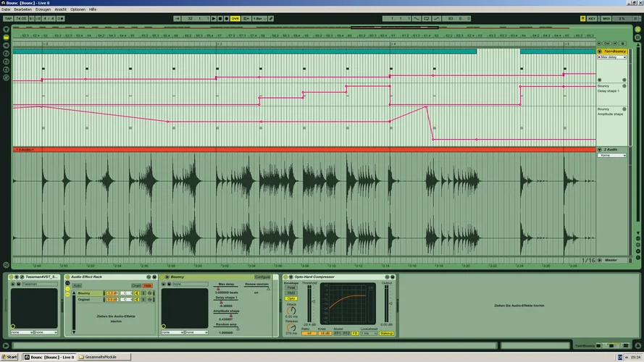Click the compressor Attack knob
644x362 pixels.
(x=290, y=310)
